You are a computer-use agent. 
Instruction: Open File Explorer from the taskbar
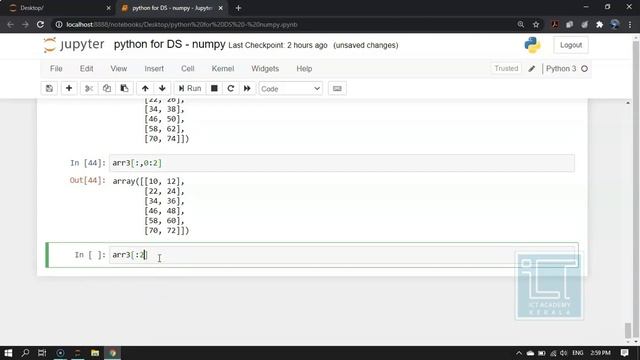click(95, 353)
